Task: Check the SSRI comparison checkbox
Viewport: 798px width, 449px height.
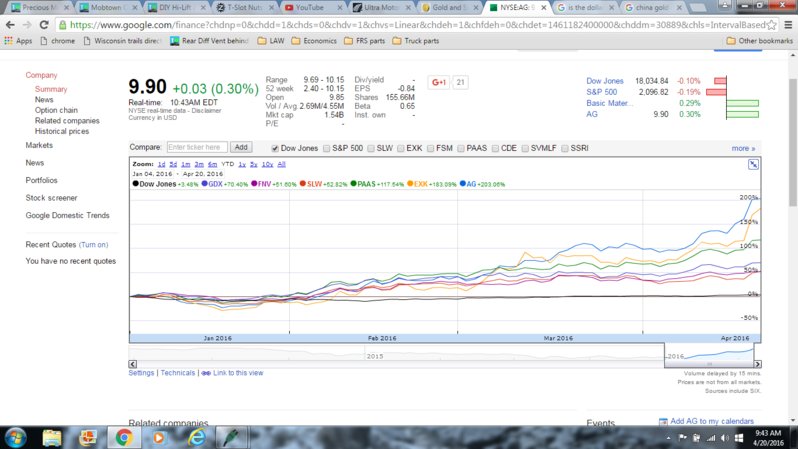Action: click(564, 148)
